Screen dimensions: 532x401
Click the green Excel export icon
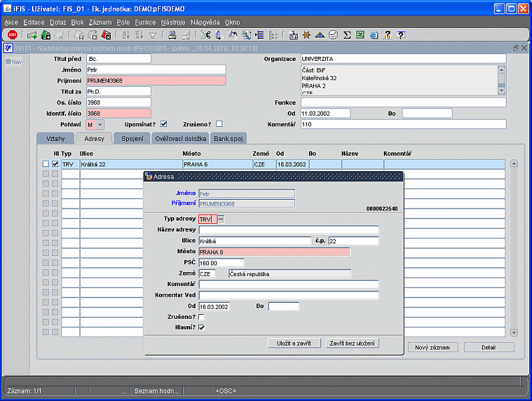pyautogui.click(x=360, y=35)
